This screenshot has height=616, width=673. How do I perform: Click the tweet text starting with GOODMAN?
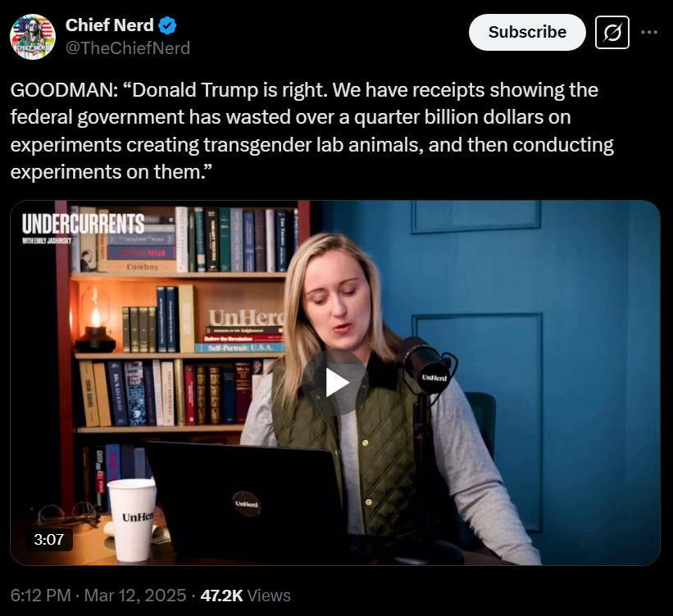[x=312, y=131]
